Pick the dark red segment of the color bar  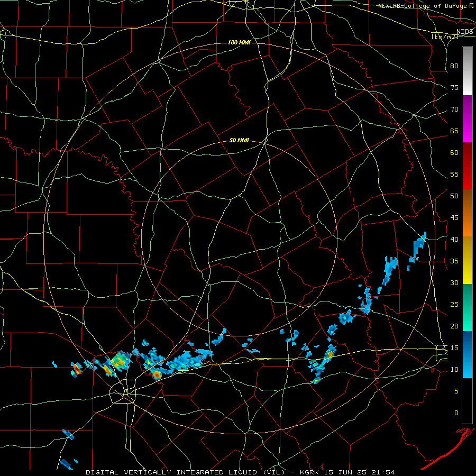point(467,166)
